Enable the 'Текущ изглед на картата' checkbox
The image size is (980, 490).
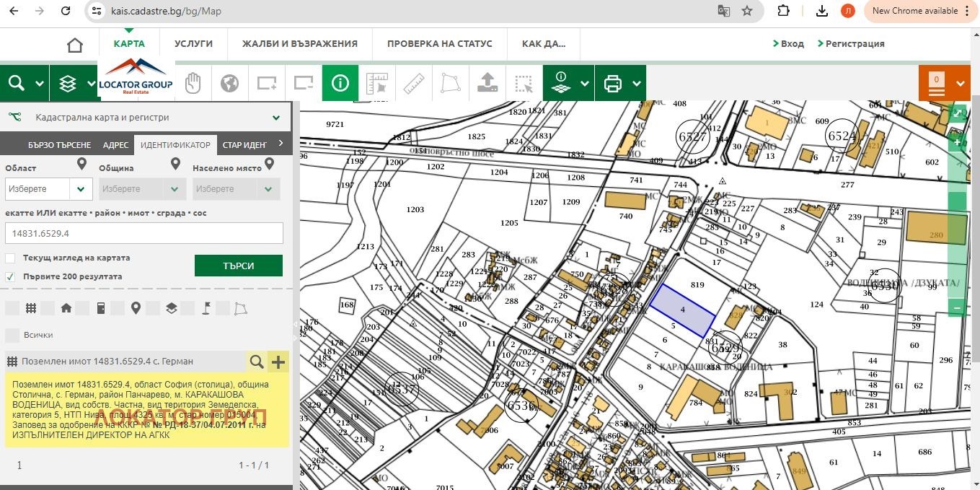(x=10, y=258)
